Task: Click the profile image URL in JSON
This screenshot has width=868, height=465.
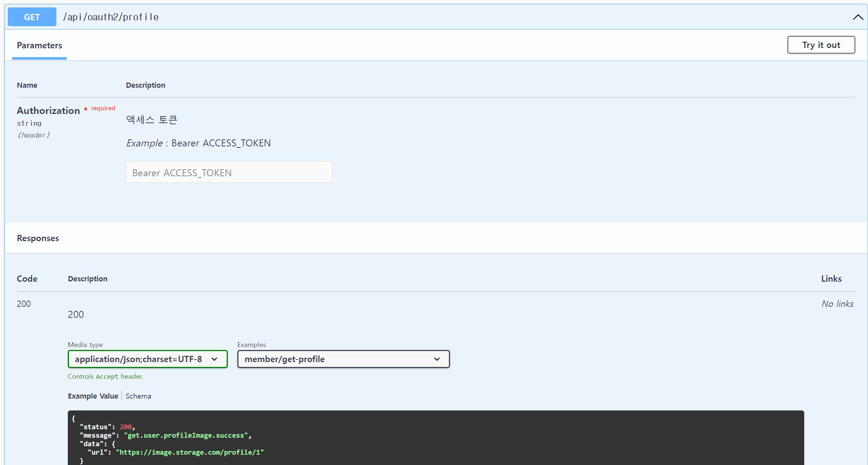Action: click(x=190, y=452)
